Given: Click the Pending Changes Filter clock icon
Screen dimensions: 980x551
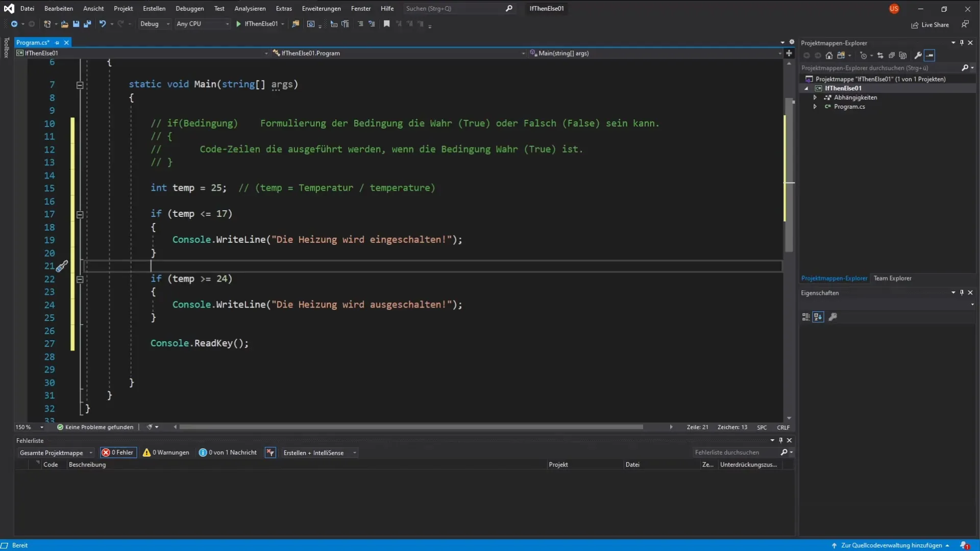Looking at the screenshot, I should (864, 55).
